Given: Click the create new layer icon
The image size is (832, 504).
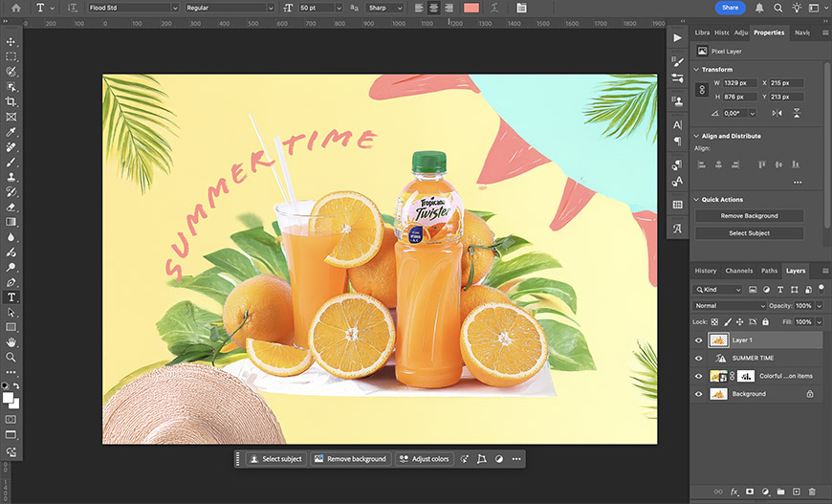Looking at the screenshot, I should tap(796, 492).
